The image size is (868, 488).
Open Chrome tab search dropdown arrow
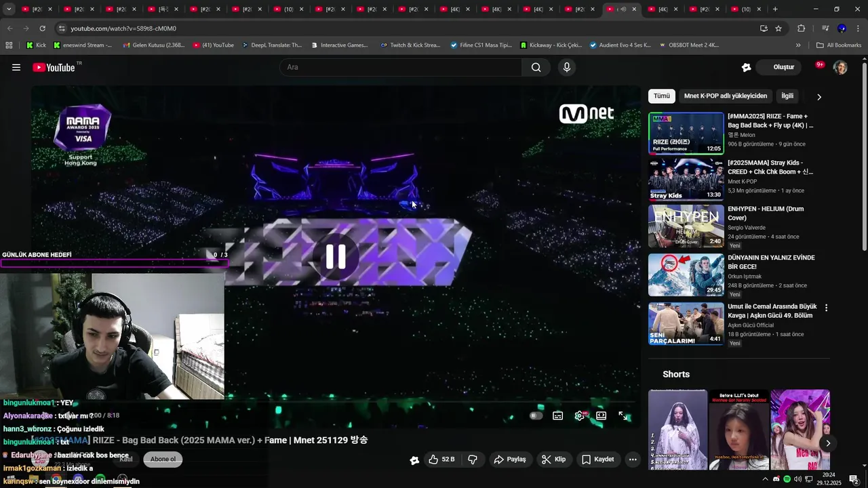(9, 9)
